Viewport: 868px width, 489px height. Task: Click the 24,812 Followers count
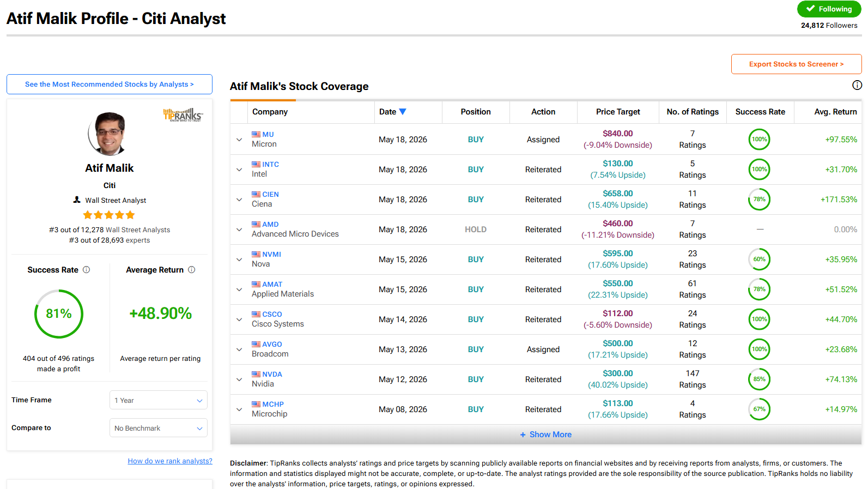pyautogui.click(x=829, y=25)
